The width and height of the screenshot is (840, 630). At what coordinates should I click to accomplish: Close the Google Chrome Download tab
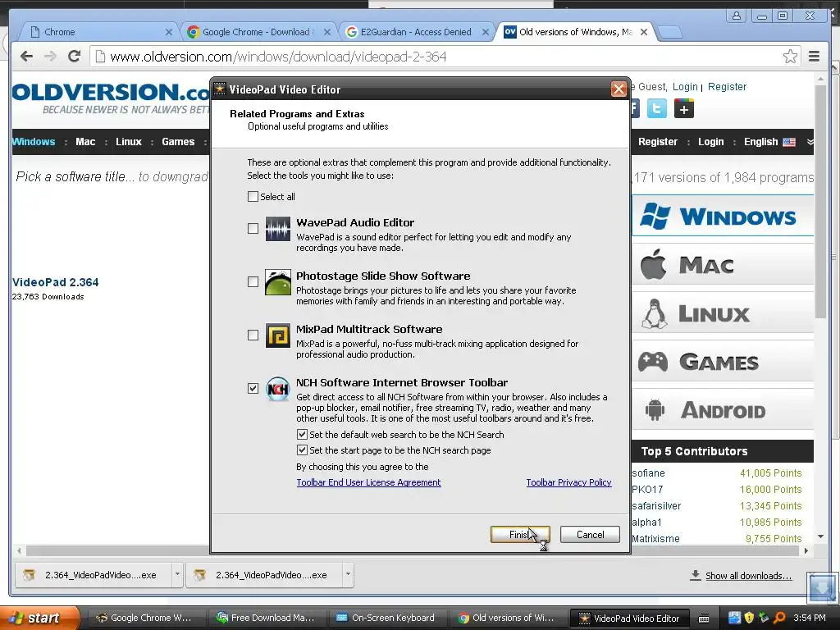327,32
